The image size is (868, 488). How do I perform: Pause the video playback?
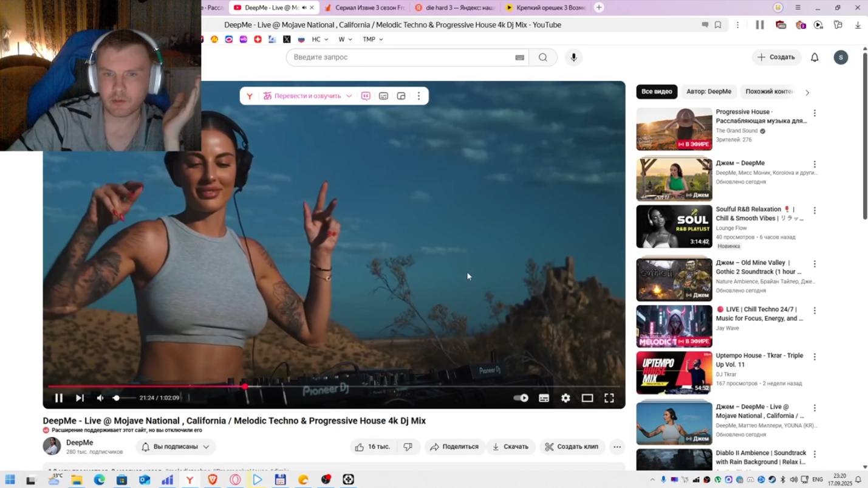point(59,398)
